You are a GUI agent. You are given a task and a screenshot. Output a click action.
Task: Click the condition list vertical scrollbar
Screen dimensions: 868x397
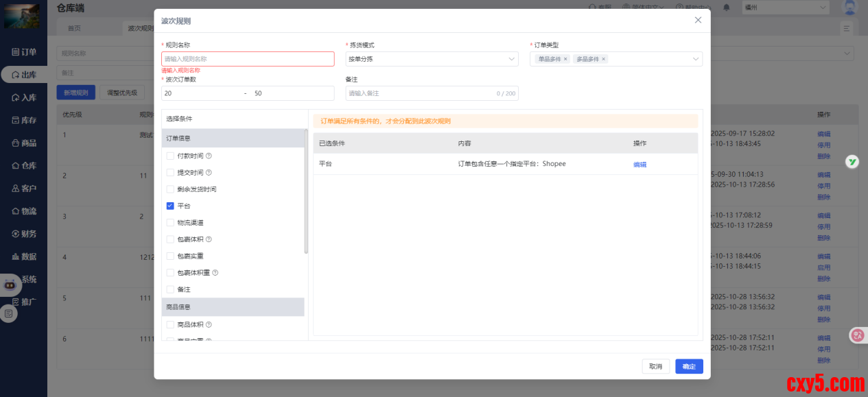click(x=306, y=192)
